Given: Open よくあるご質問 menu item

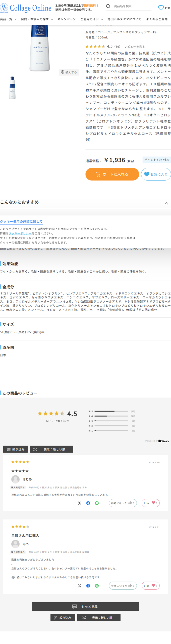Looking at the screenshot, I should 157,19.
